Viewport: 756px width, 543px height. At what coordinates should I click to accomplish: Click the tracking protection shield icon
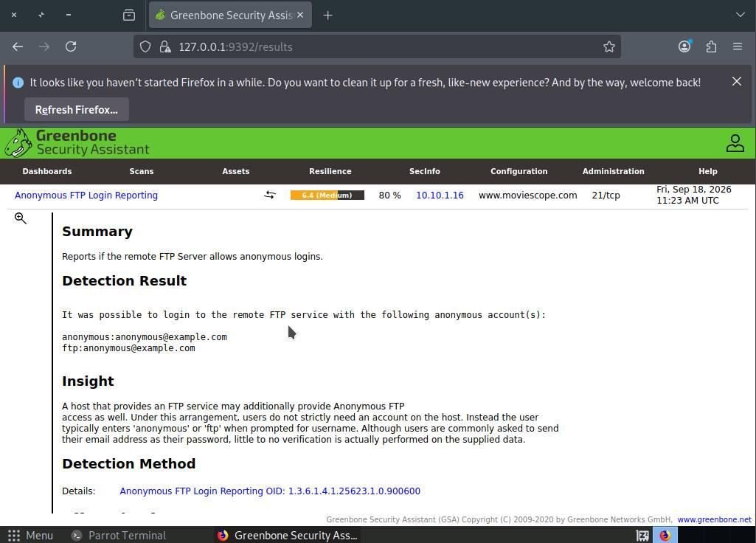pyautogui.click(x=145, y=46)
